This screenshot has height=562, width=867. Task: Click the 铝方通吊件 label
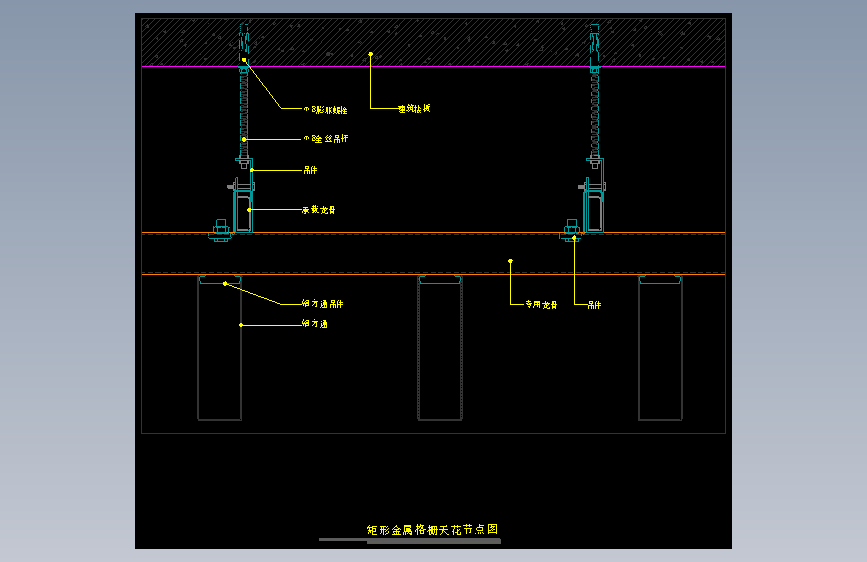(322, 304)
